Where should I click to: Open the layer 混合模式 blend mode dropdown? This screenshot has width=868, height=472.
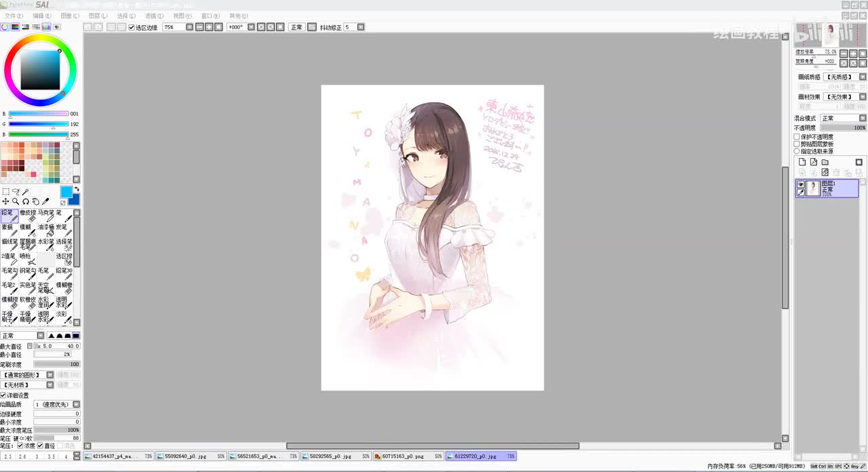[863, 118]
